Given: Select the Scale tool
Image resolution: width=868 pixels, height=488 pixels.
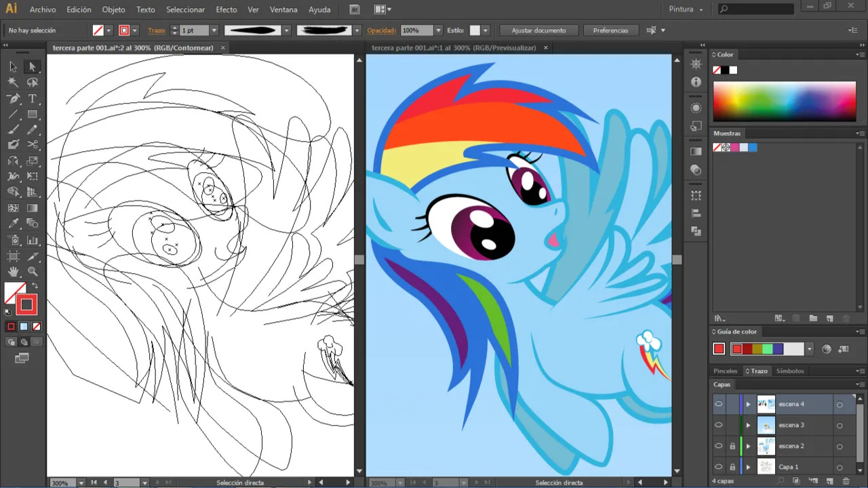Looking at the screenshot, I should click(32, 161).
